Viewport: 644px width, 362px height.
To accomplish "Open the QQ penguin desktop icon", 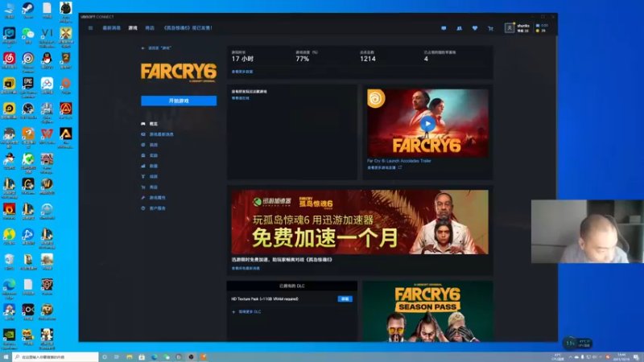I will pyautogui.click(x=47, y=60).
